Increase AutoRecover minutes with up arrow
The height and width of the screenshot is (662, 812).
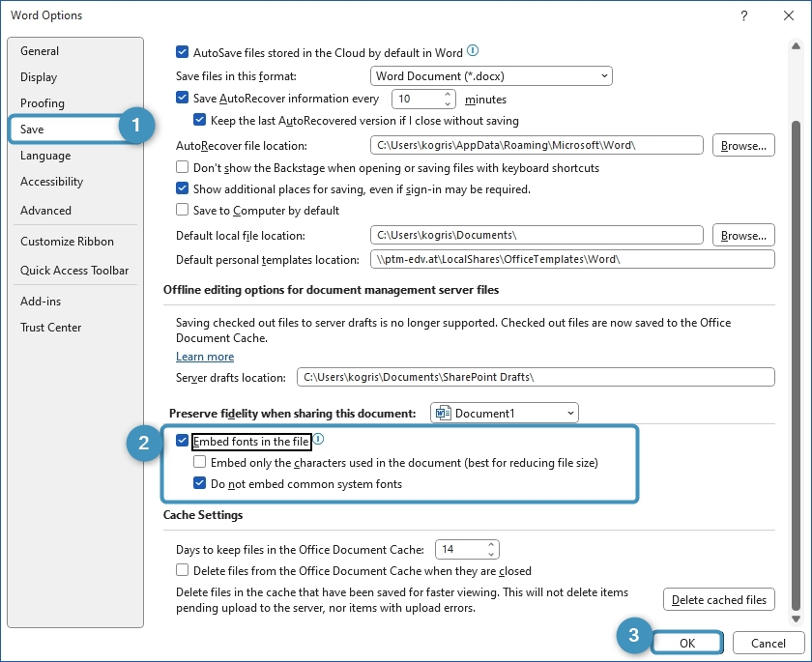448,95
